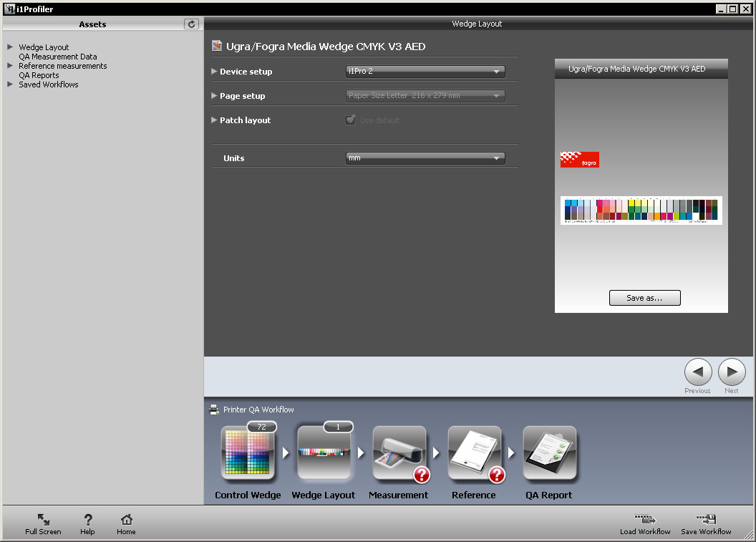This screenshot has height=542, width=756.
Task: Select Reference measurements in Assets
Action: [63, 66]
